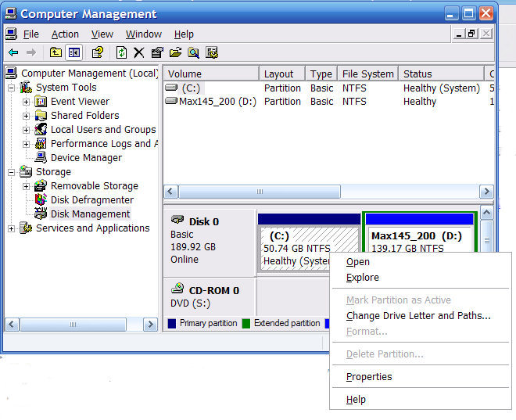
Task: Open the Window menu
Action: (144, 34)
